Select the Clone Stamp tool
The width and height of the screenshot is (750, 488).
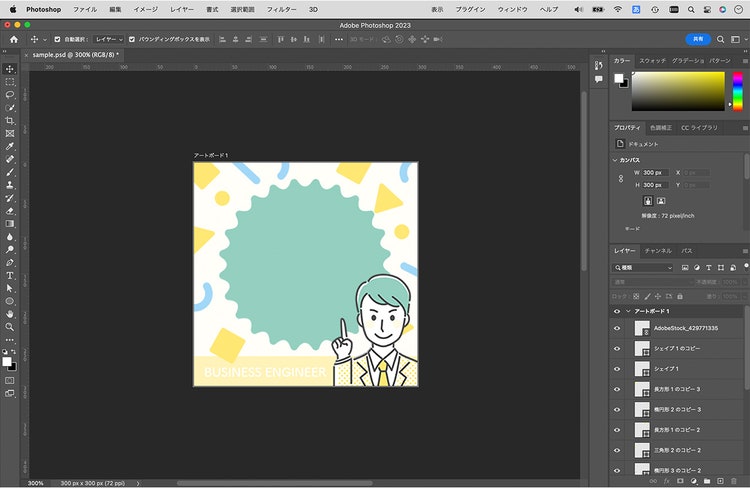click(10, 185)
